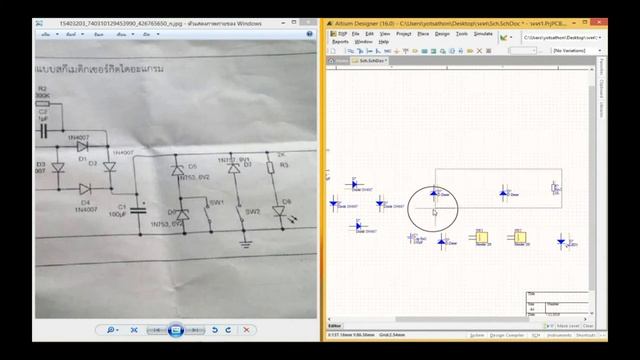Select the diode inside the drawn circle
Screen dimensions: 640x360
[434, 194]
